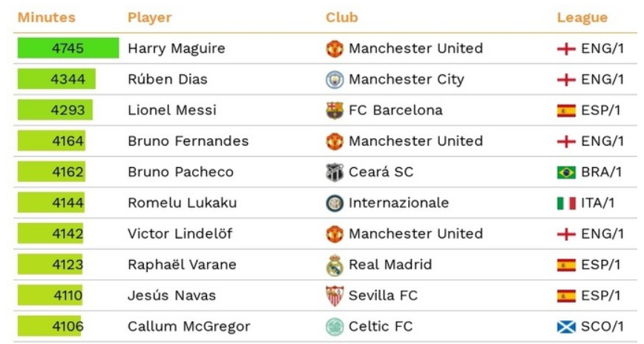
Task: Open Romelu Lukaku player entry
Action: pos(182,203)
